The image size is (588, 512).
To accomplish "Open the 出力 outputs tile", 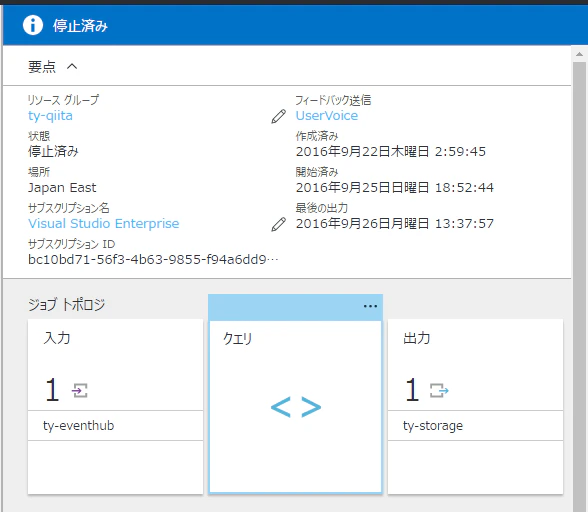I will pyautogui.click(x=475, y=407).
